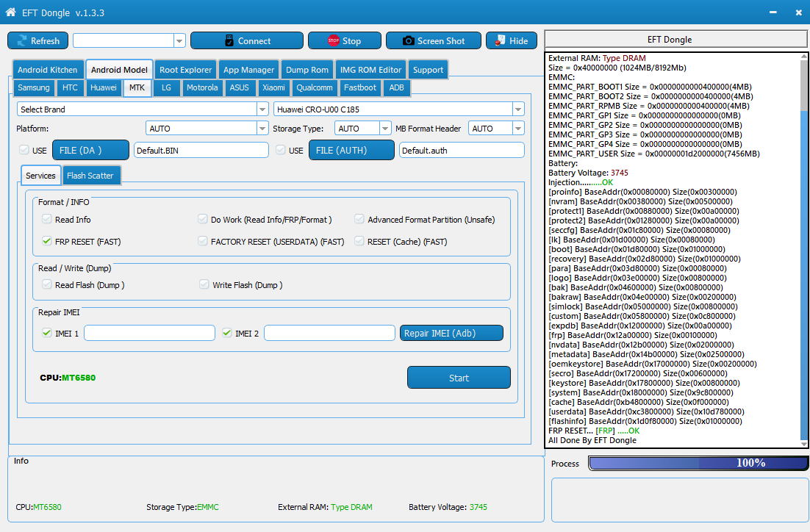Click the IMEI 1 input field
Image resolution: width=810 pixels, height=532 pixels.
pos(150,333)
